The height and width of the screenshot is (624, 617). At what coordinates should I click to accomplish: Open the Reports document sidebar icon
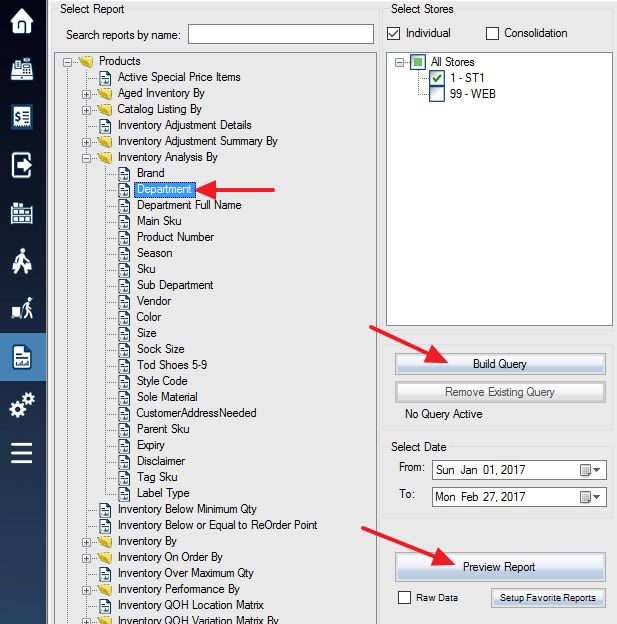click(x=22, y=357)
